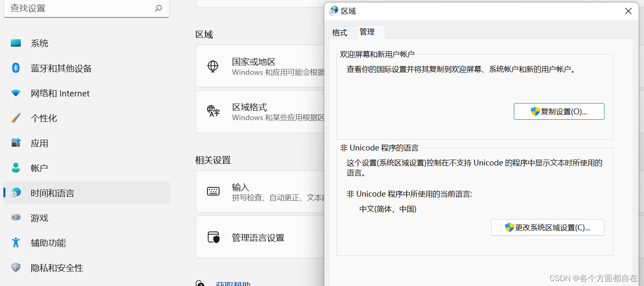
Task: Open 游戏 settings category
Action: (x=86, y=217)
